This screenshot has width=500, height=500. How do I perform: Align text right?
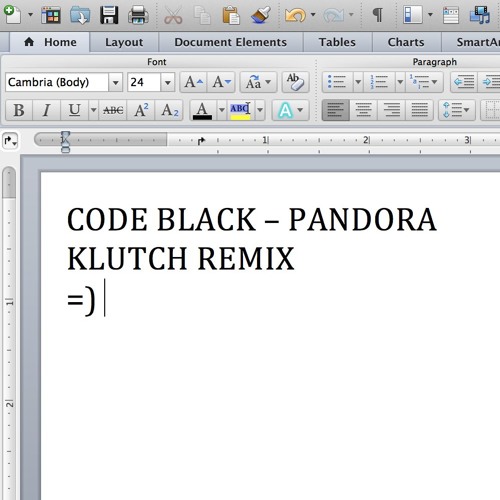(391, 110)
